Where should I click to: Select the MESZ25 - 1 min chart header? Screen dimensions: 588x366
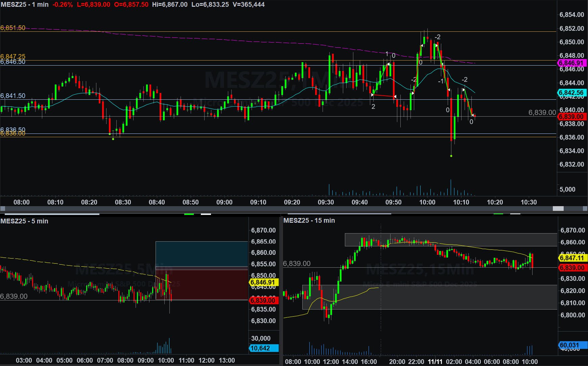25,5
